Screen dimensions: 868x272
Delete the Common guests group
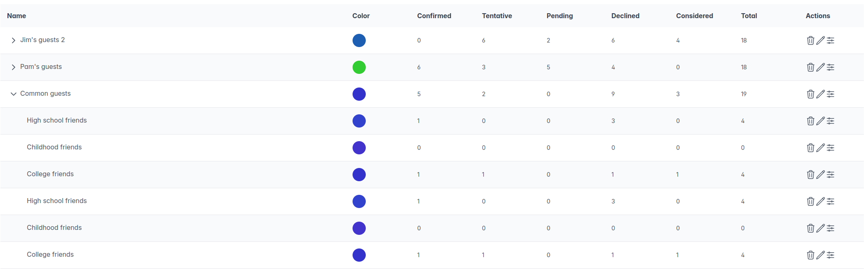tap(810, 94)
